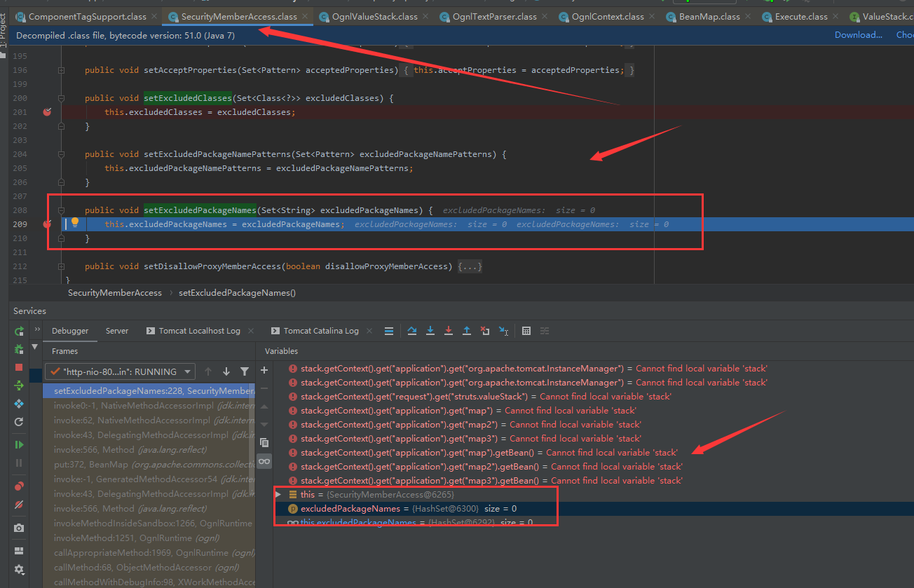
Task: Open the restore layout icon
Action: click(19, 551)
